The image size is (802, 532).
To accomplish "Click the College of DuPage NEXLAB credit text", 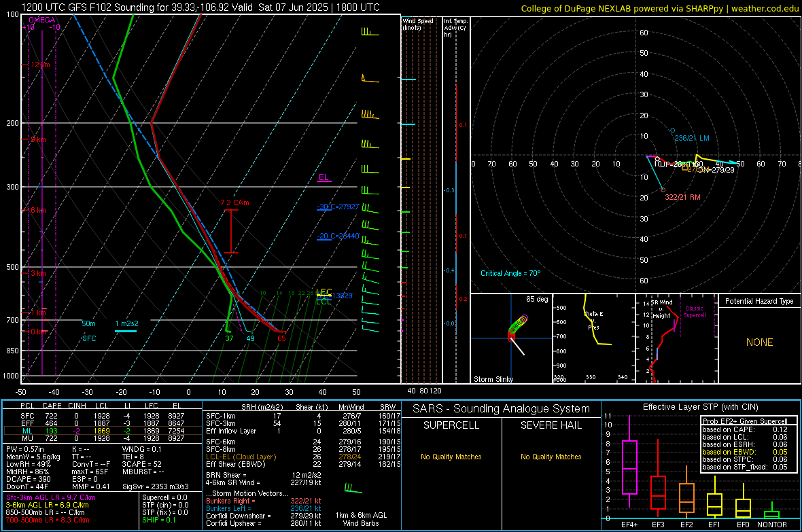I will tap(660, 8).
